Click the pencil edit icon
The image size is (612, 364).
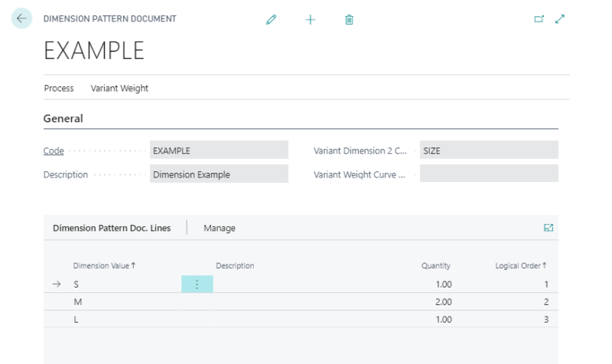tap(271, 19)
